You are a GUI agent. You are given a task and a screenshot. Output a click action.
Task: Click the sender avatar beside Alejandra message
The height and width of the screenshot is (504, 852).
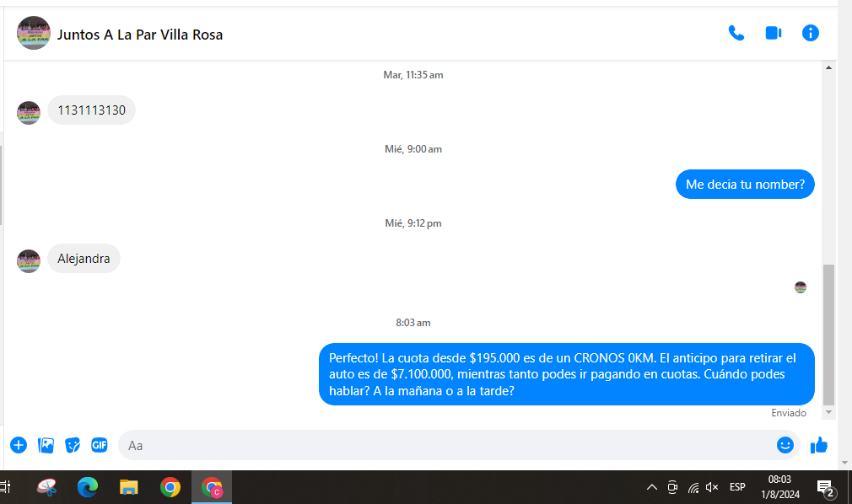click(29, 261)
